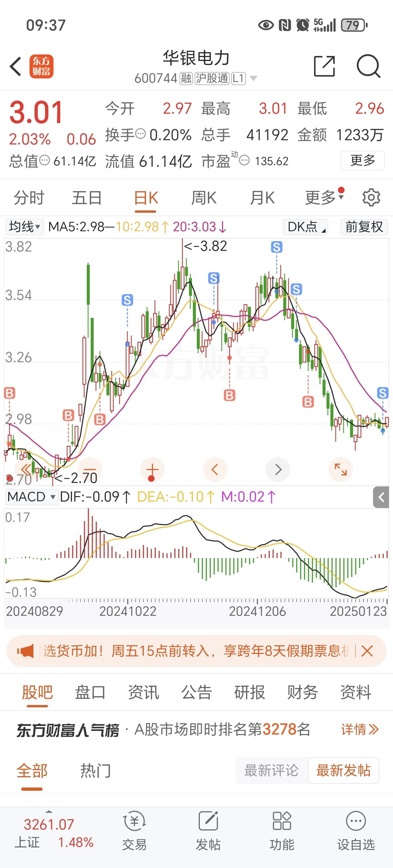Image resolution: width=393 pixels, height=868 pixels.
Task: Open chart settings gear icon
Action: coord(371,197)
